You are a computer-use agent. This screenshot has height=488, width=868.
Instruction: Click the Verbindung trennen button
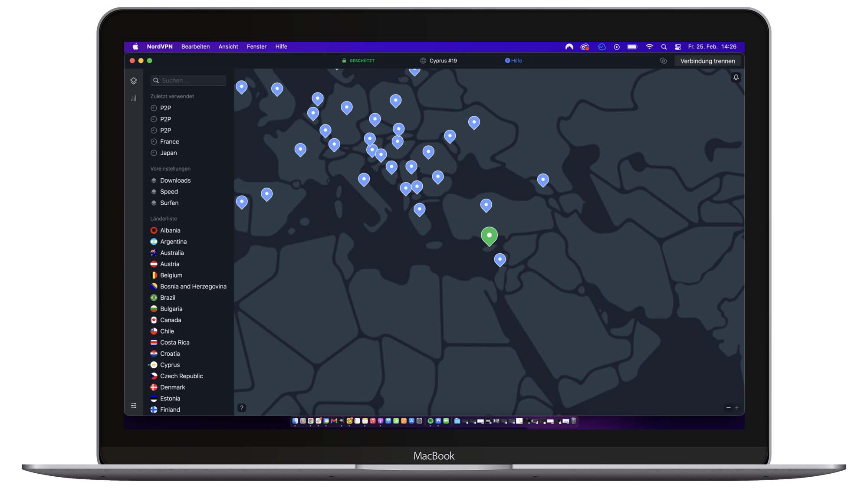tap(707, 61)
